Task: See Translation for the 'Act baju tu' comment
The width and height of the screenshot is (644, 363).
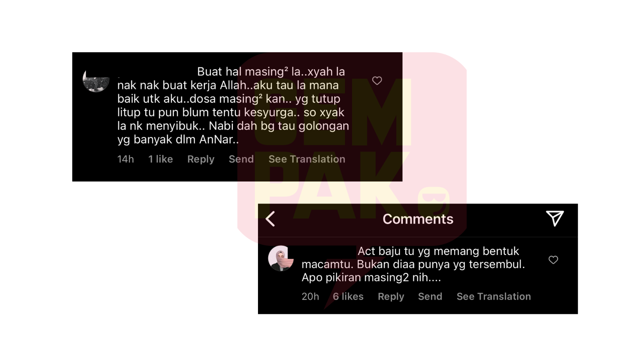Action: point(494,297)
